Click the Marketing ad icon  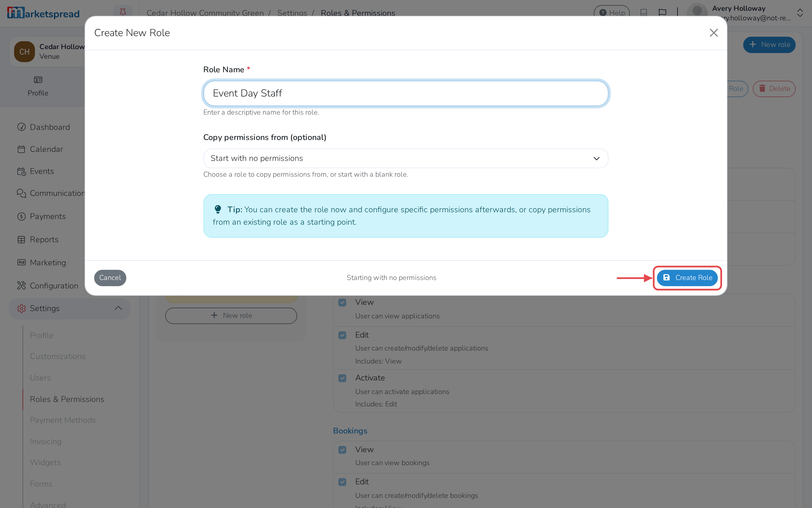21,262
